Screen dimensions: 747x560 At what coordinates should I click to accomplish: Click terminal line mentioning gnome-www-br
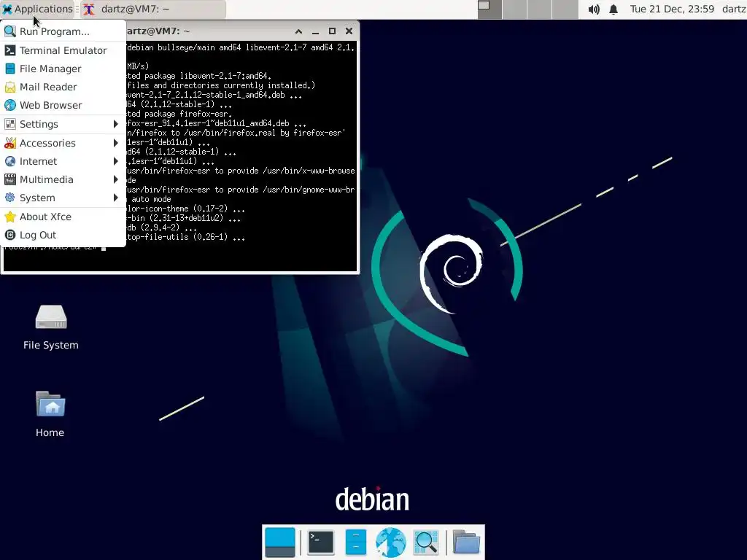click(x=241, y=190)
